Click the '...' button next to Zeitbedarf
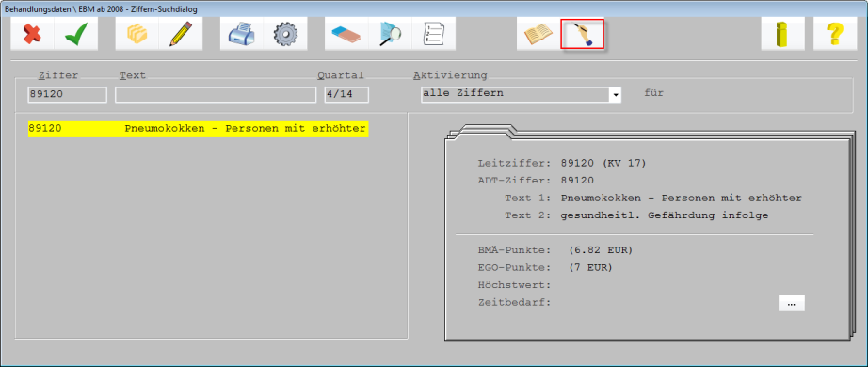The width and height of the screenshot is (868, 367). tap(791, 304)
